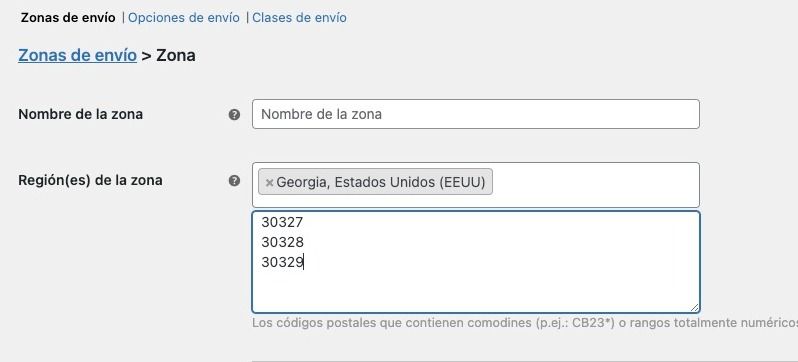Viewport: 798px width, 362px height.
Task: Click the Georgia, Estados Unidos (EEUU) tag label
Action: click(x=381, y=182)
